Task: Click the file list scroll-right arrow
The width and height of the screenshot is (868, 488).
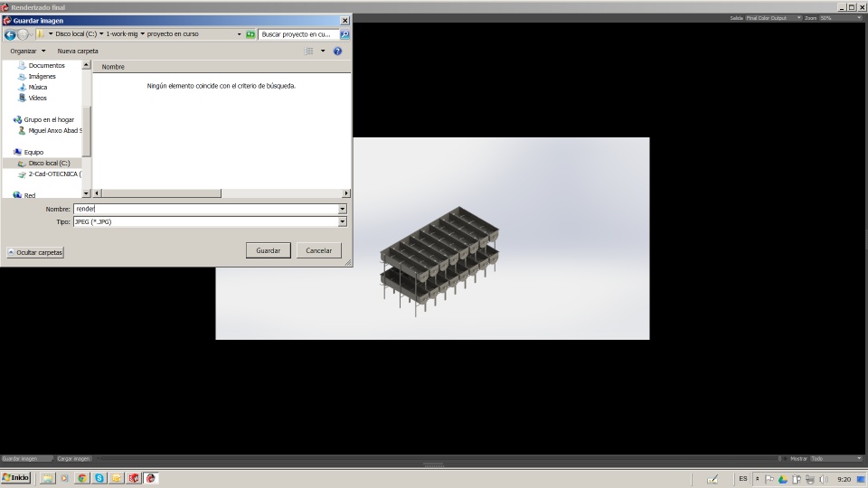Action: point(346,193)
